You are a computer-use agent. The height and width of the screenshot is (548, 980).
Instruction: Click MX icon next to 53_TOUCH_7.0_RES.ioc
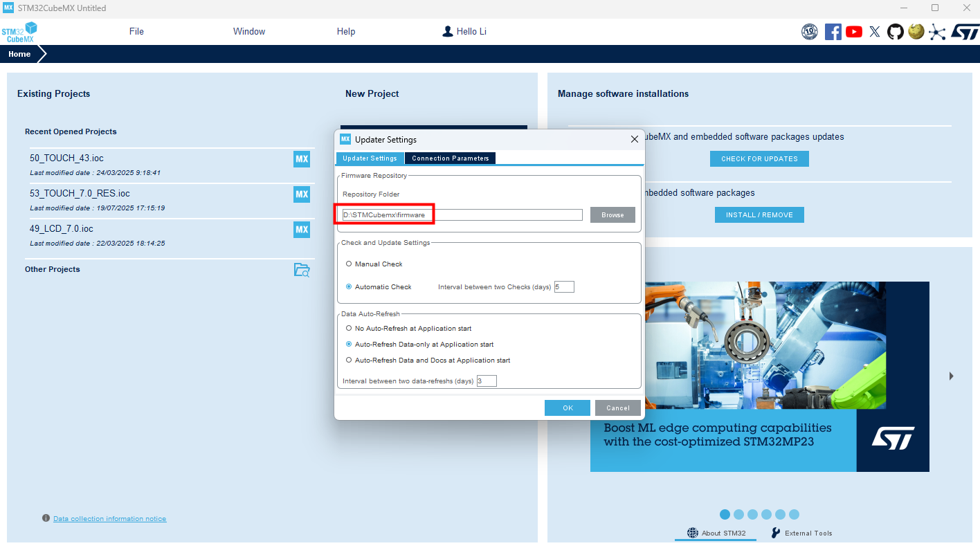(302, 194)
